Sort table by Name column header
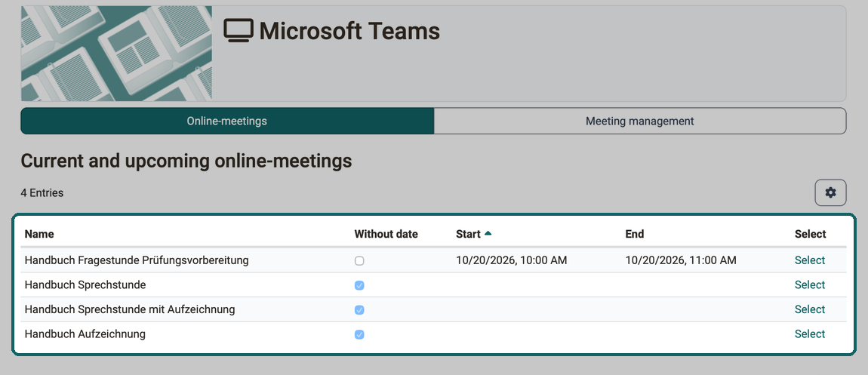The height and width of the screenshot is (375, 868). tap(39, 234)
